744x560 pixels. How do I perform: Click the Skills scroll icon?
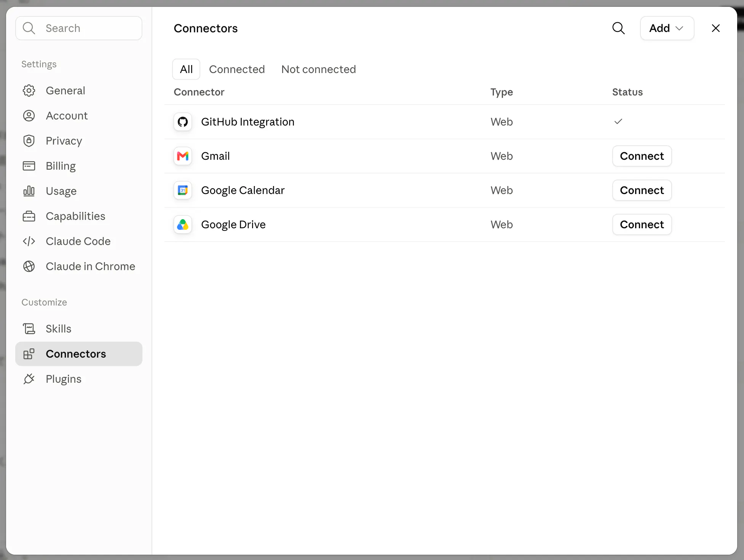(x=29, y=329)
